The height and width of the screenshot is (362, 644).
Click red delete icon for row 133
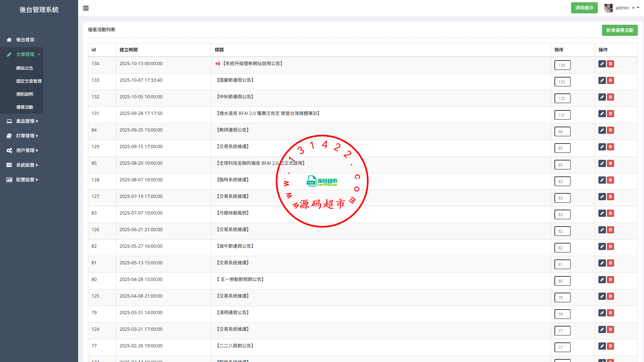pos(610,80)
